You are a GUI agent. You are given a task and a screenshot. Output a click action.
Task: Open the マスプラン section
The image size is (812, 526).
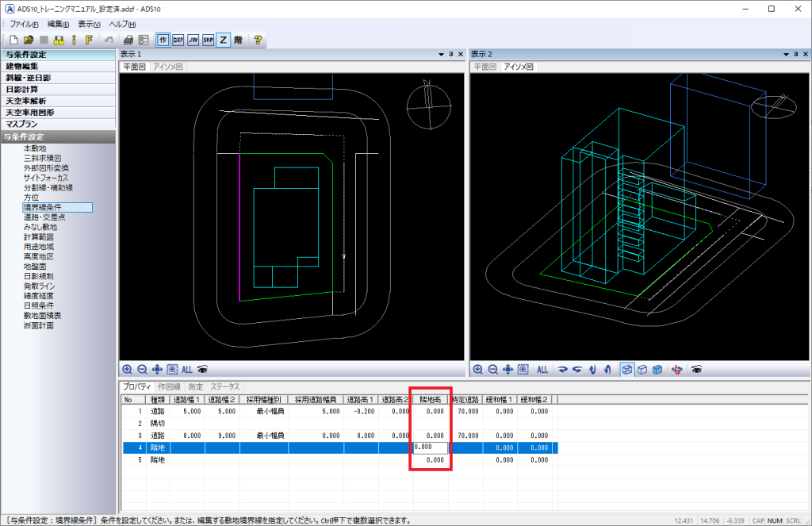point(58,125)
